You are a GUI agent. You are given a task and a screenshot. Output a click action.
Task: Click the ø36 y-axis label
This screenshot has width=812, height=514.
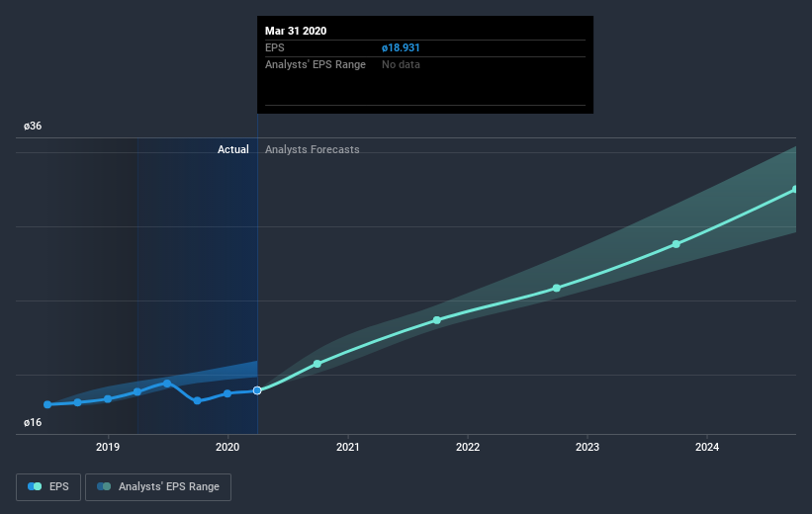(33, 126)
